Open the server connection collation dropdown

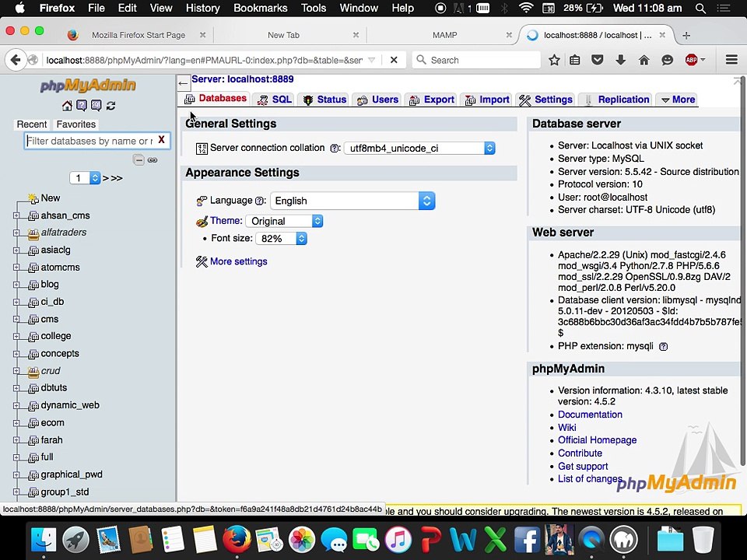click(x=419, y=148)
